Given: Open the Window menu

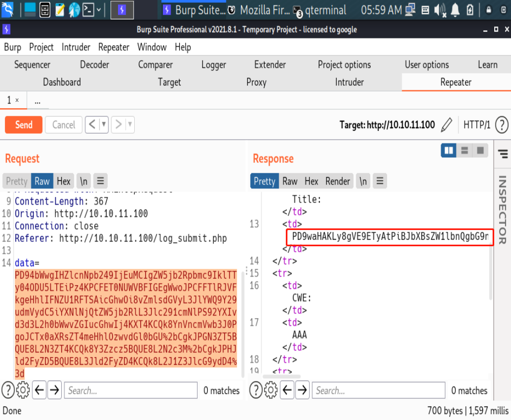Looking at the screenshot, I should pos(152,47).
